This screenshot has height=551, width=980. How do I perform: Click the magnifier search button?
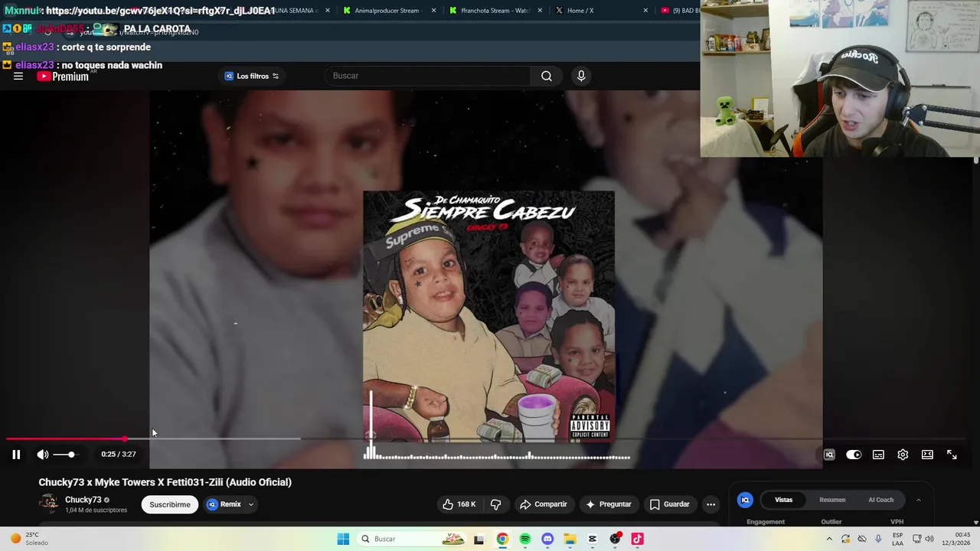[x=547, y=76]
